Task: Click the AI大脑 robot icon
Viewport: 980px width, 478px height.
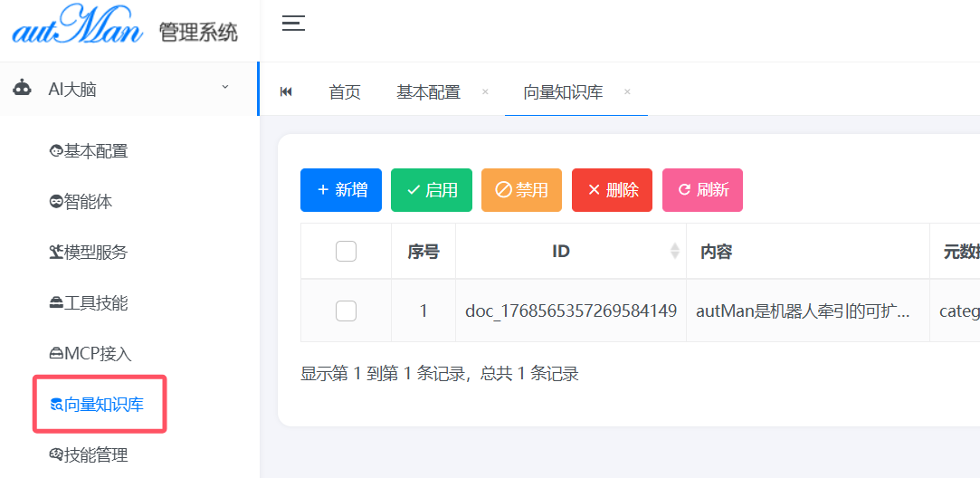Action: click(x=22, y=88)
